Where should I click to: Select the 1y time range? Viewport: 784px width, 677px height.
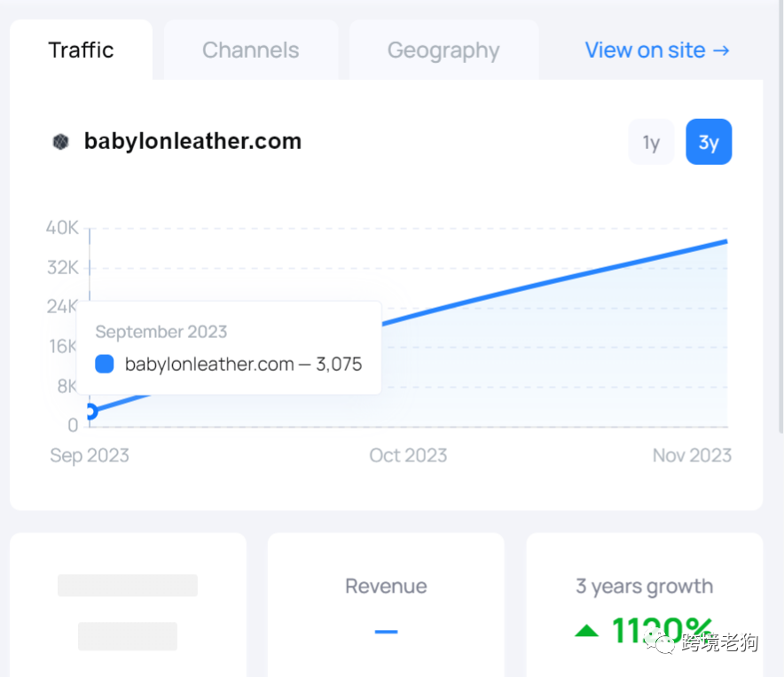(x=651, y=142)
